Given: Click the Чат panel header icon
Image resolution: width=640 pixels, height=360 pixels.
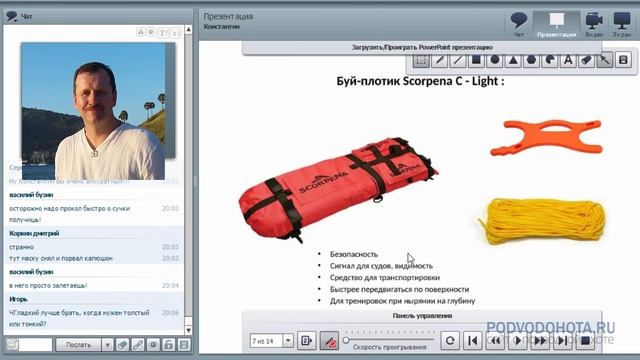Looking at the screenshot, I should (12, 16).
